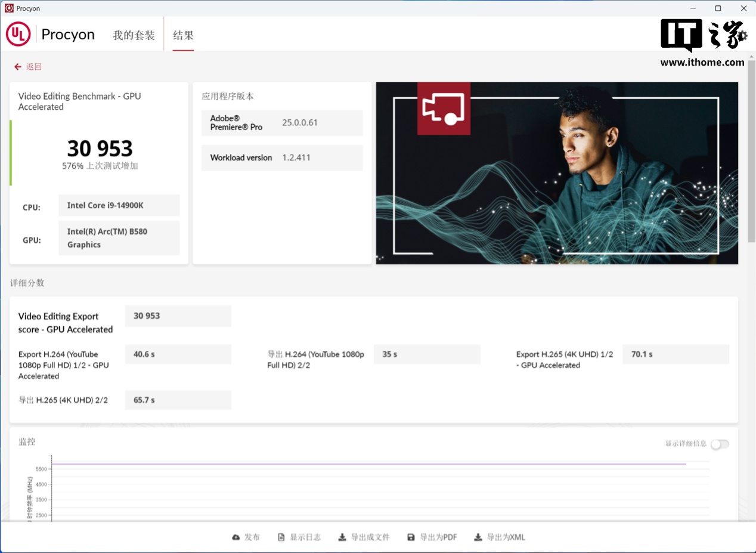Enable the 显示详细信息 toggle switch
The image size is (756, 553).
(x=720, y=444)
